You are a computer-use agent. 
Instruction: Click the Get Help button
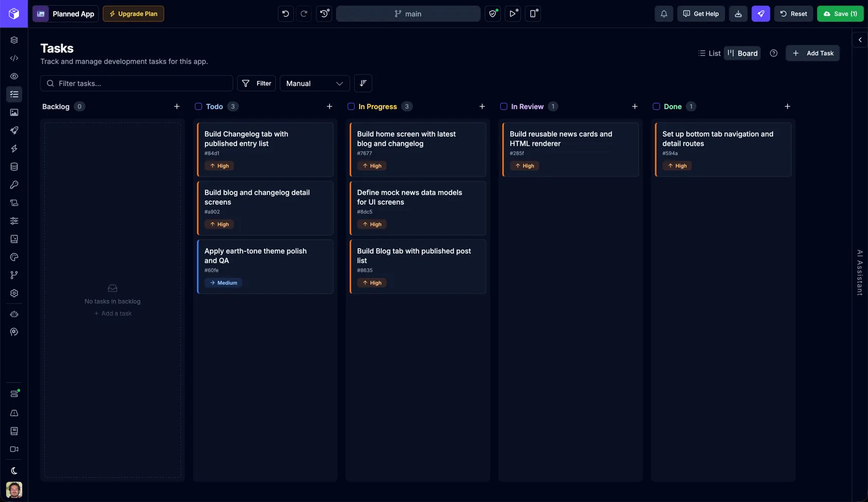701,14
